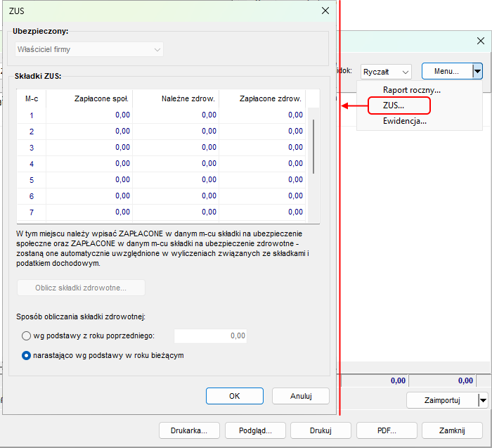492x448 pixels.
Task: Open the Menu button arrow dropdown
Action: point(478,71)
